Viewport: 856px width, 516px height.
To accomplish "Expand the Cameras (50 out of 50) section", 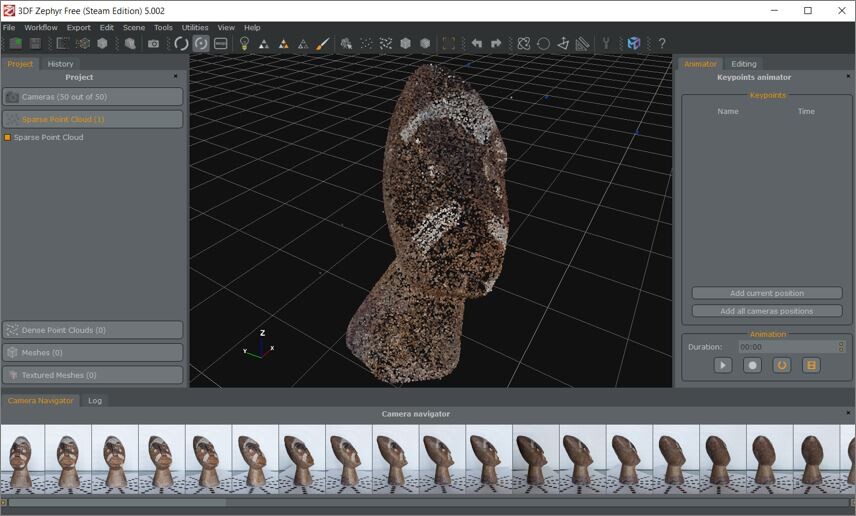I will click(x=93, y=97).
